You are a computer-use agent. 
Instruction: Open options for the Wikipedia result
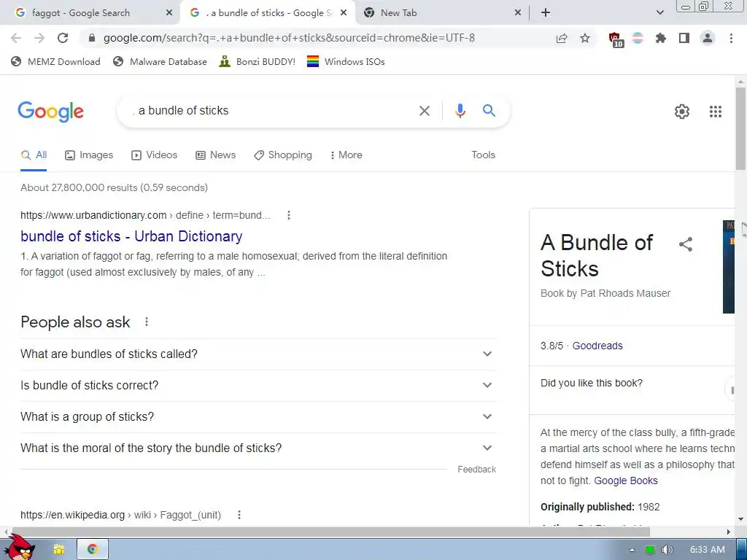click(x=239, y=515)
